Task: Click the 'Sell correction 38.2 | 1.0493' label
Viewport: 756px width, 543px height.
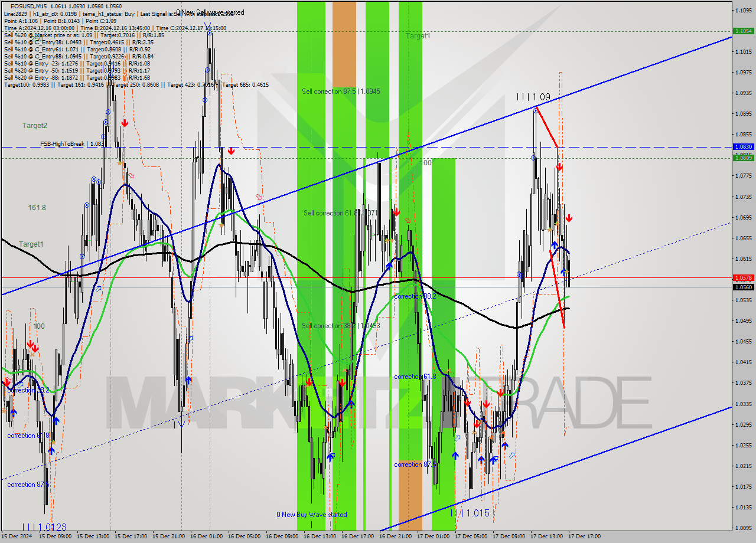Action: coord(341,326)
